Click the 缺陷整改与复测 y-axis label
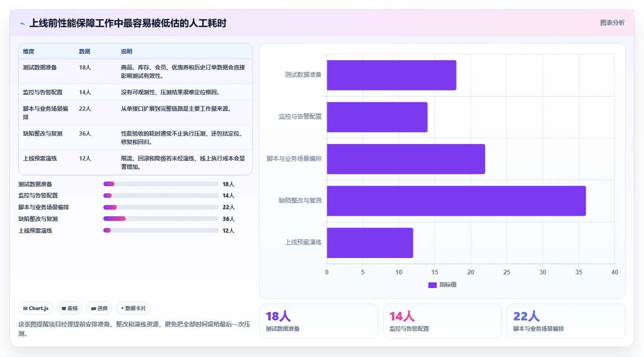This screenshot has height=357, width=644. pyautogui.click(x=300, y=201)
